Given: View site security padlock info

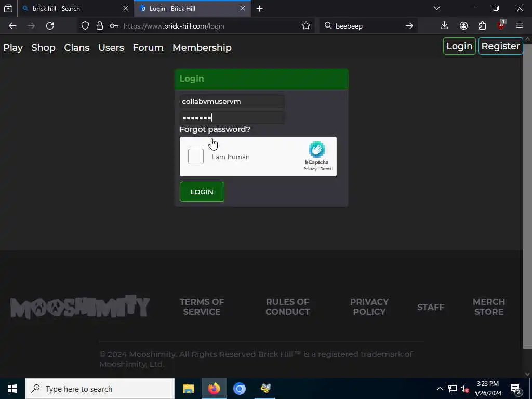Looking at the screenshot, I should [99, 26].
